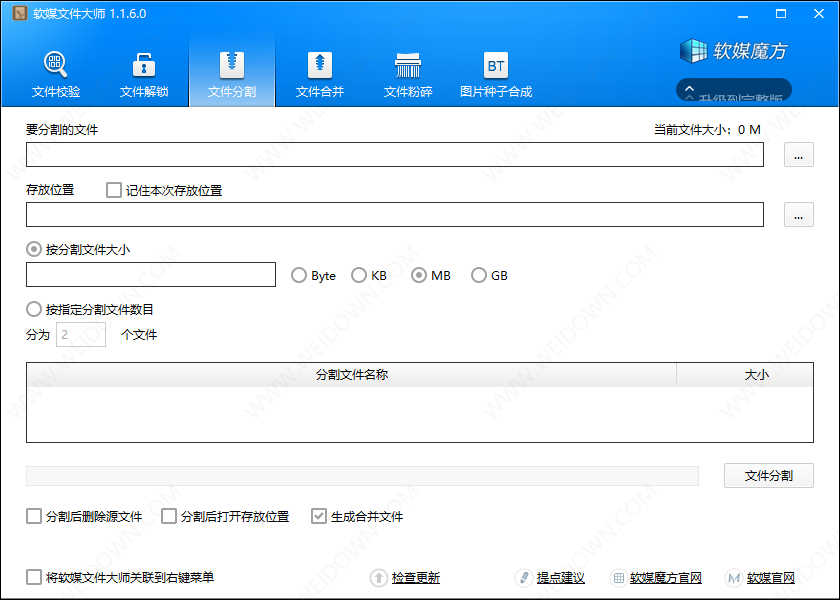840x600 pixels.
Task: Uncheck 生成合并文件 checkbox
Action: tap(319, 516)
